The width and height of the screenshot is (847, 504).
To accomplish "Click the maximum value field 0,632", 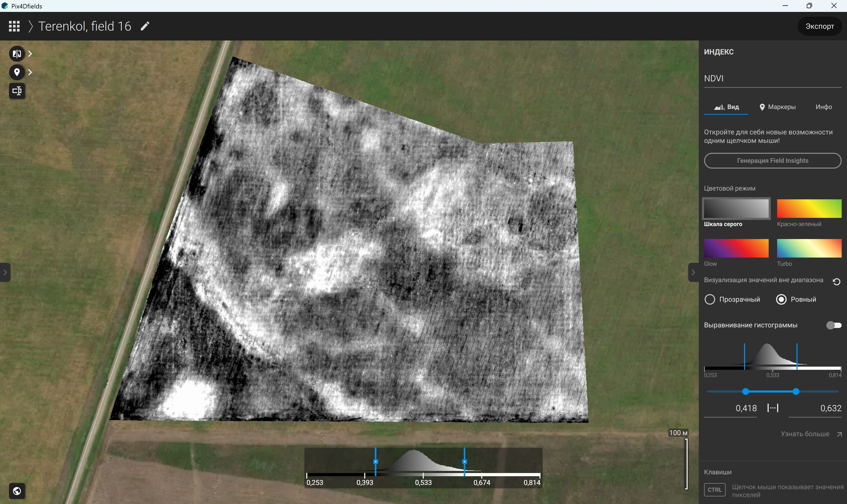I will pos(815,408).
